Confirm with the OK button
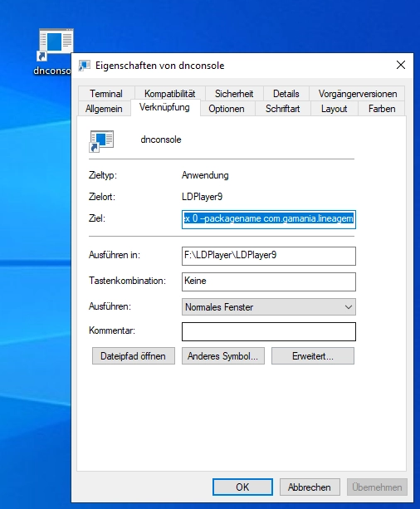Screen dimensions: 420x509 click(242, 487)
